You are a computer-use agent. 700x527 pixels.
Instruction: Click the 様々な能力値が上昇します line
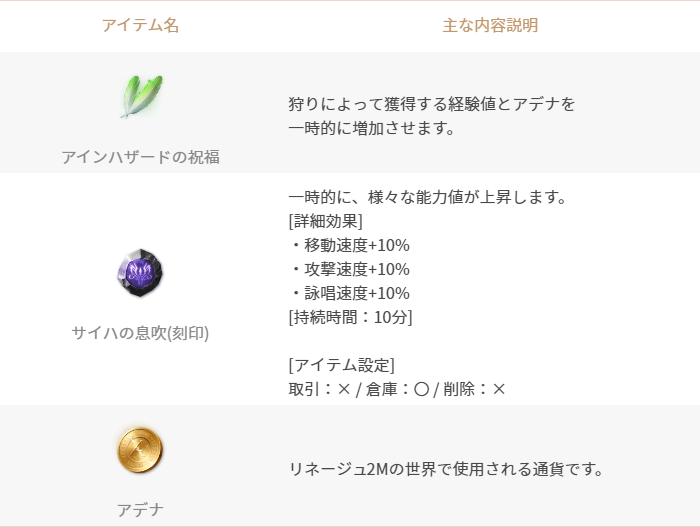pyautogui.click(x=427, y=197)
